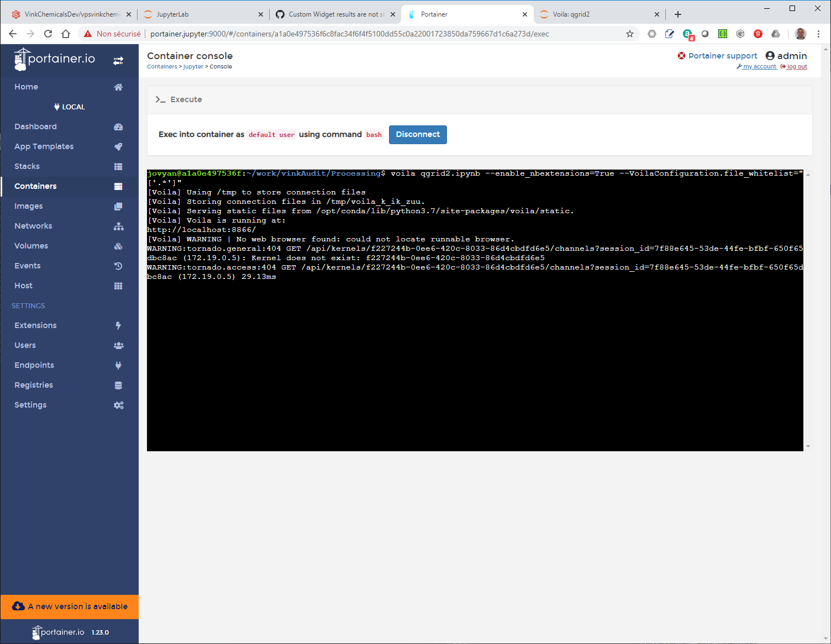This screenshot has height=644, width=831.
Task: Click the Registries database icon
Action: (118, 385)
